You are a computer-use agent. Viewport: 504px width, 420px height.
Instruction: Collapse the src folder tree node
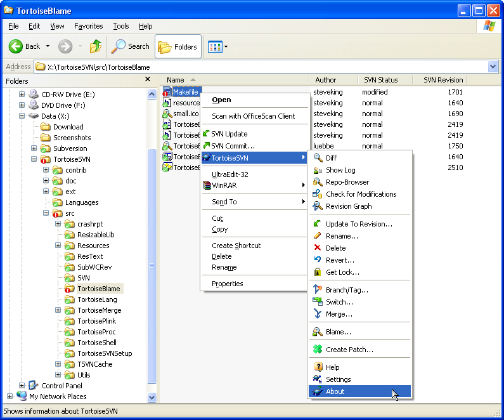[46, 213]
